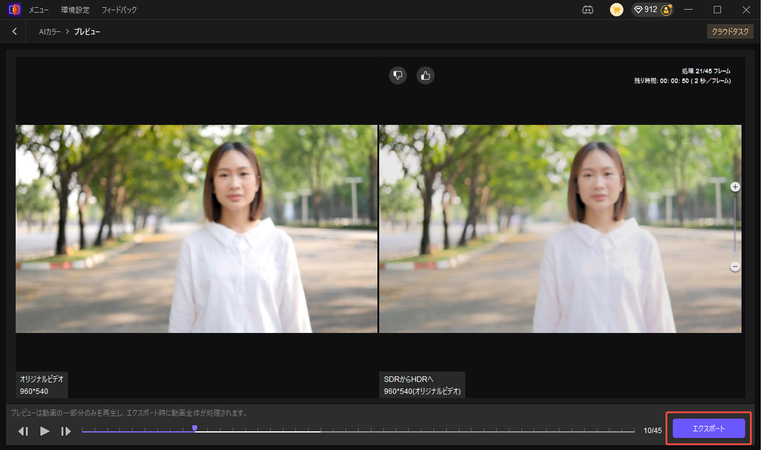762x450 pixels.
Task: Zoom in with the plus button
Action: [735, 187]
